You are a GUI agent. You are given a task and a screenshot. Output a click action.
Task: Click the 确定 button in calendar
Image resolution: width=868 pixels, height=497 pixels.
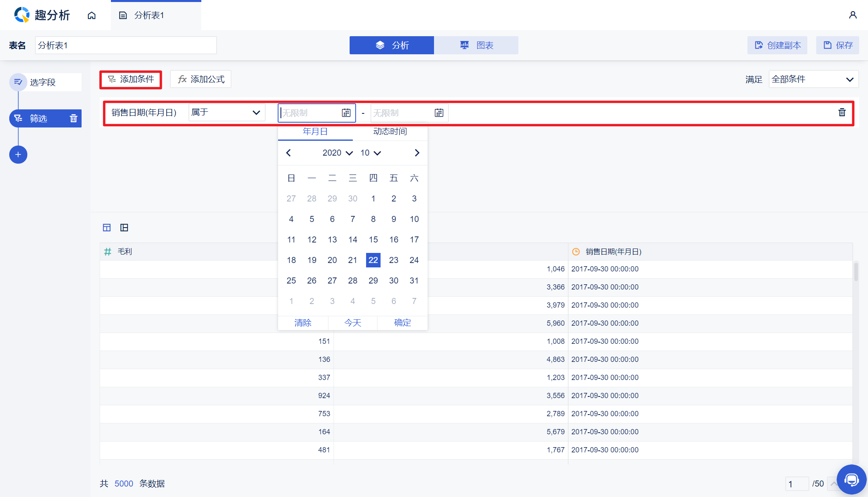402,322
